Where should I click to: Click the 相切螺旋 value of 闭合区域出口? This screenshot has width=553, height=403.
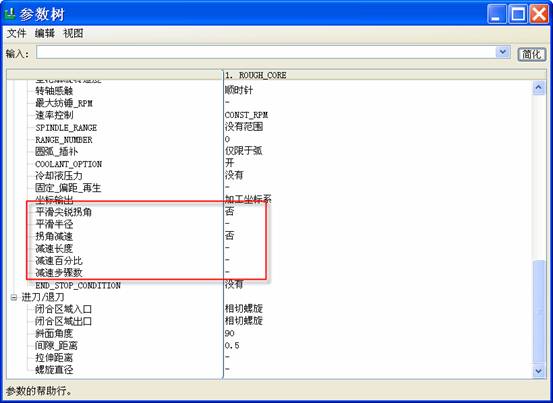coord(244,321)
